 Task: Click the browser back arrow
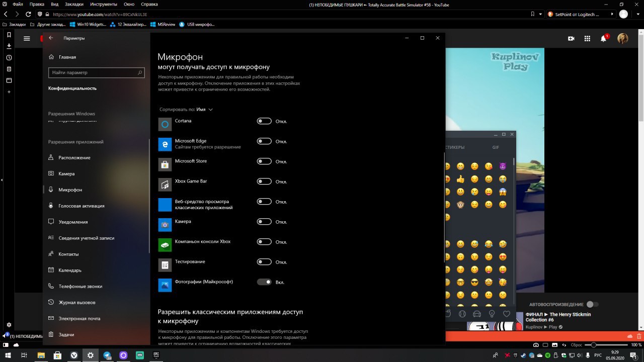[x=6, y=15]
